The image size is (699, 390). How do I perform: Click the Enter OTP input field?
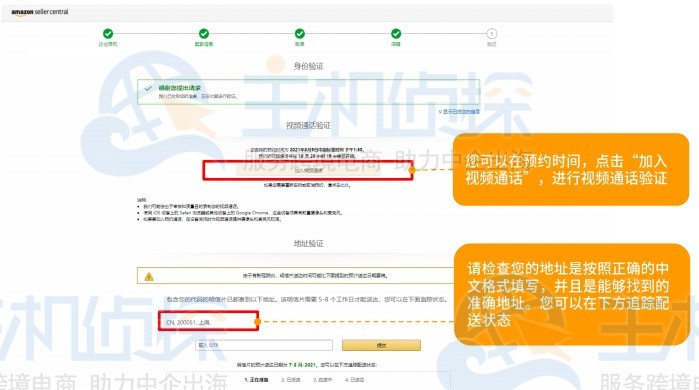click(x=264, y=345)
